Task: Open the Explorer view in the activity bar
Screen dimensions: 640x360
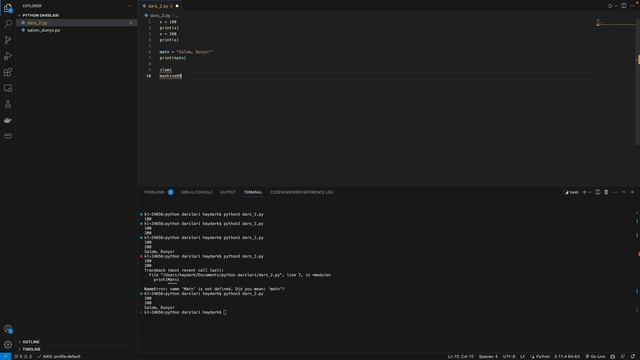Action: (x=8, y=8)
